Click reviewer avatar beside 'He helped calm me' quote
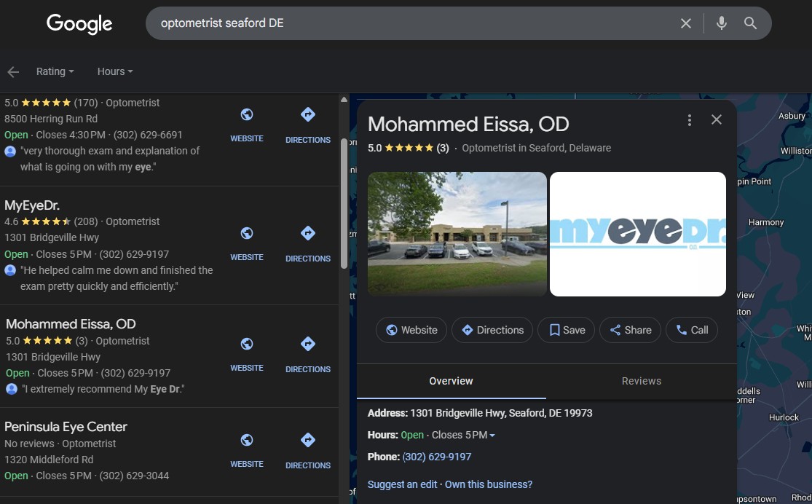The image size is (812, 504). (10, 270)
